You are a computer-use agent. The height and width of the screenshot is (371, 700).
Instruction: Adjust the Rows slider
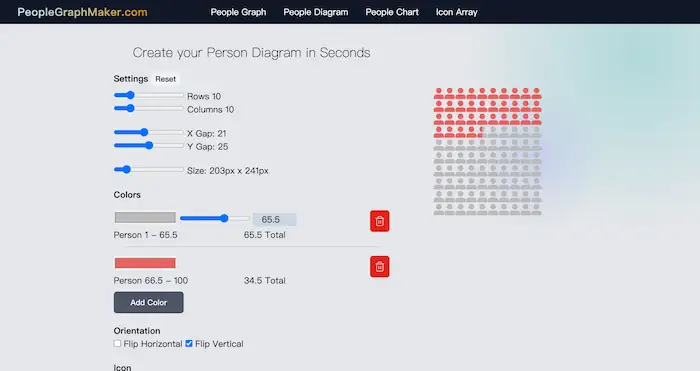(x=149, y=95)
